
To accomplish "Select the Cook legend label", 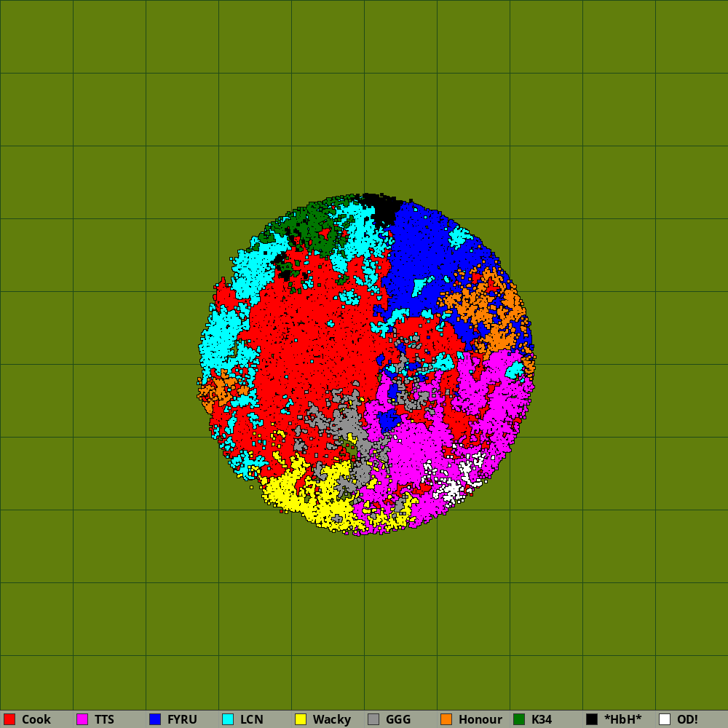I will point(36,719).
